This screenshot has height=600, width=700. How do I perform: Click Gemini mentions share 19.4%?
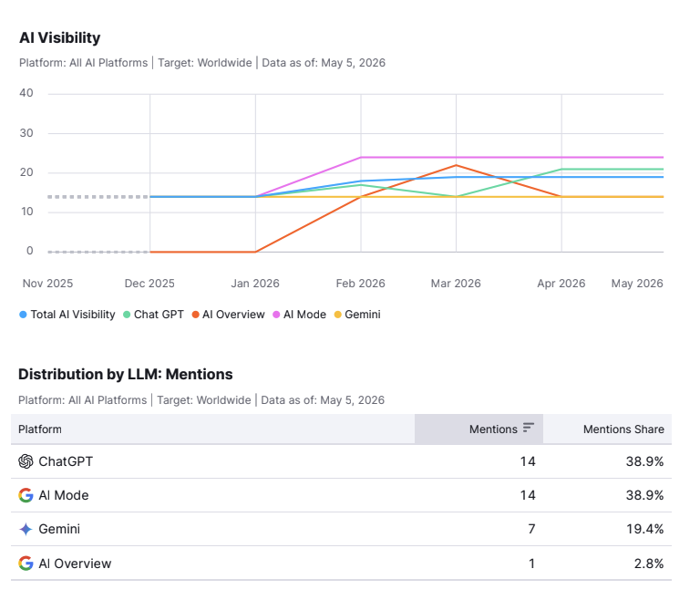click(x=644, y=529)
